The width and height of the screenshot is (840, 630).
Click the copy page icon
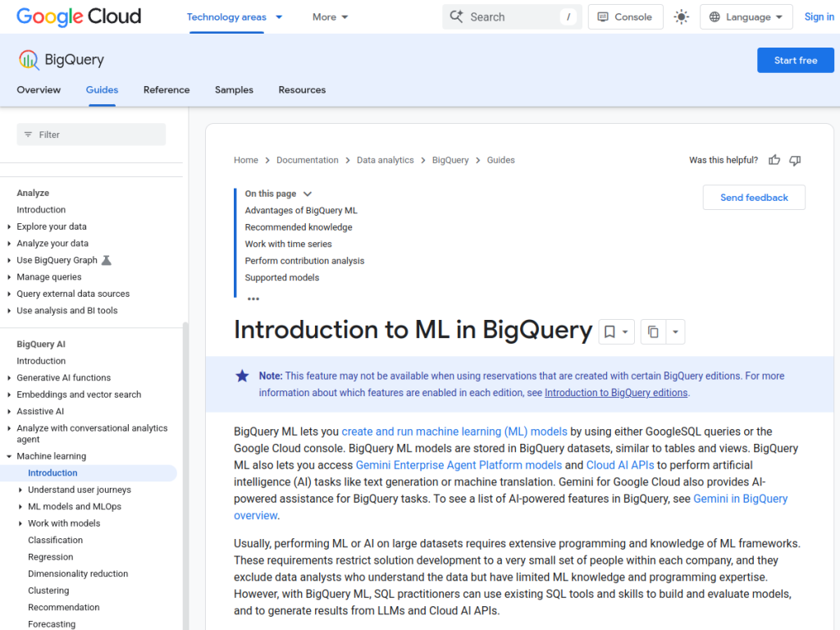pyautogui.click(x=653, y=332)
